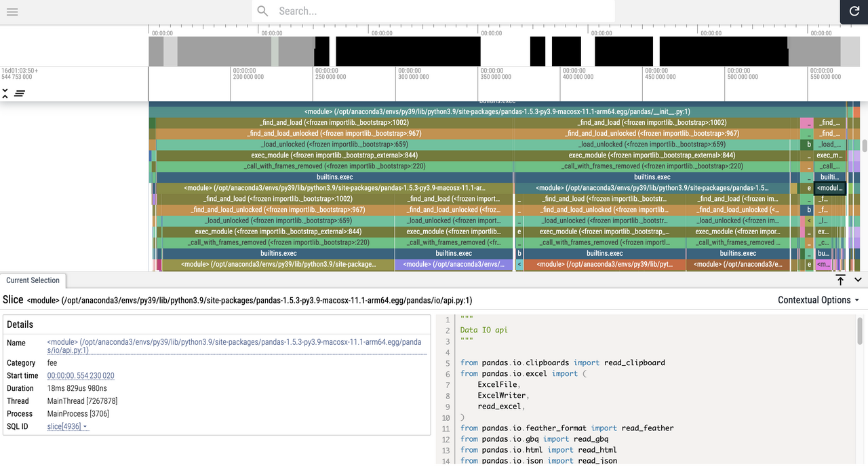Click the purple module slice in bottom row
Image resolution: width=868 pixels, height=469 pixels.
point(454,265)
